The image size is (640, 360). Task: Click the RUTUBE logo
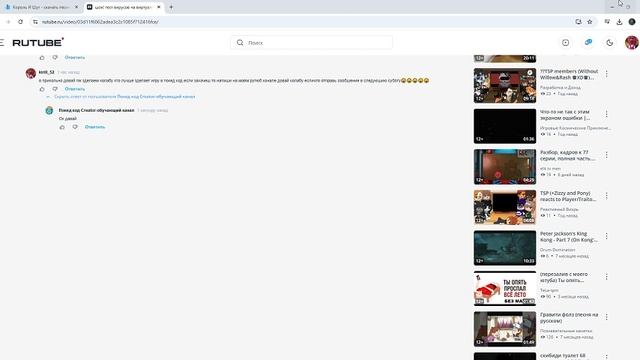tap(38, 42)
